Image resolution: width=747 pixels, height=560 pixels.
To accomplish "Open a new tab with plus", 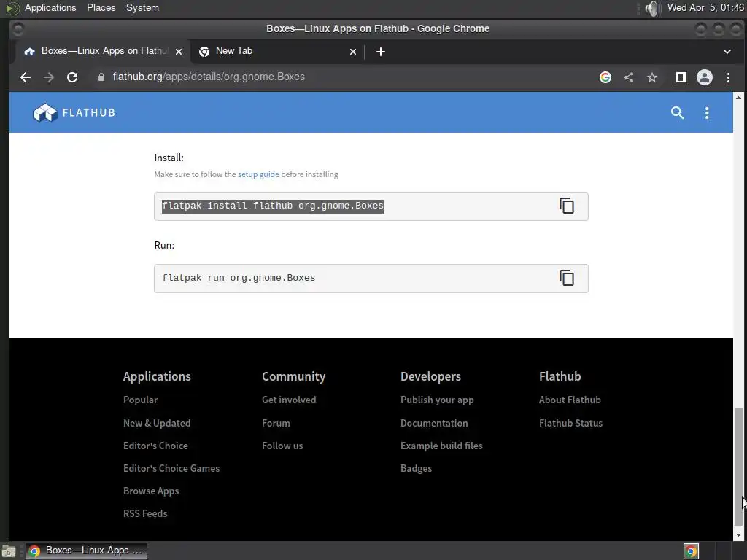I will [x=380, y=52].
